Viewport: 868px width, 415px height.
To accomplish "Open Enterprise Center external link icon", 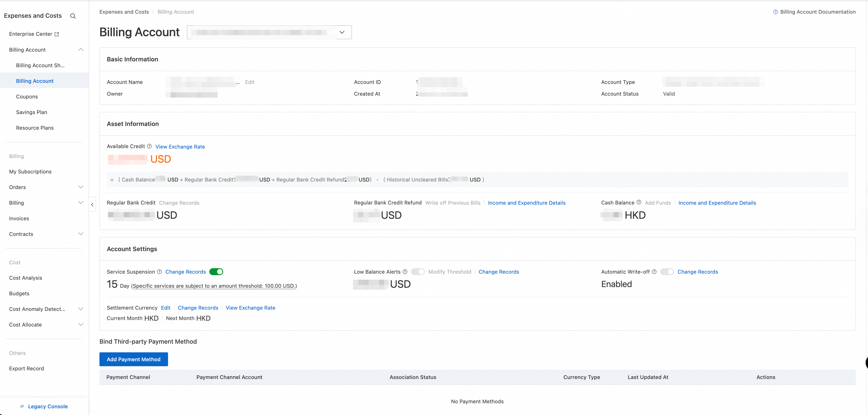I will (57, 34).
